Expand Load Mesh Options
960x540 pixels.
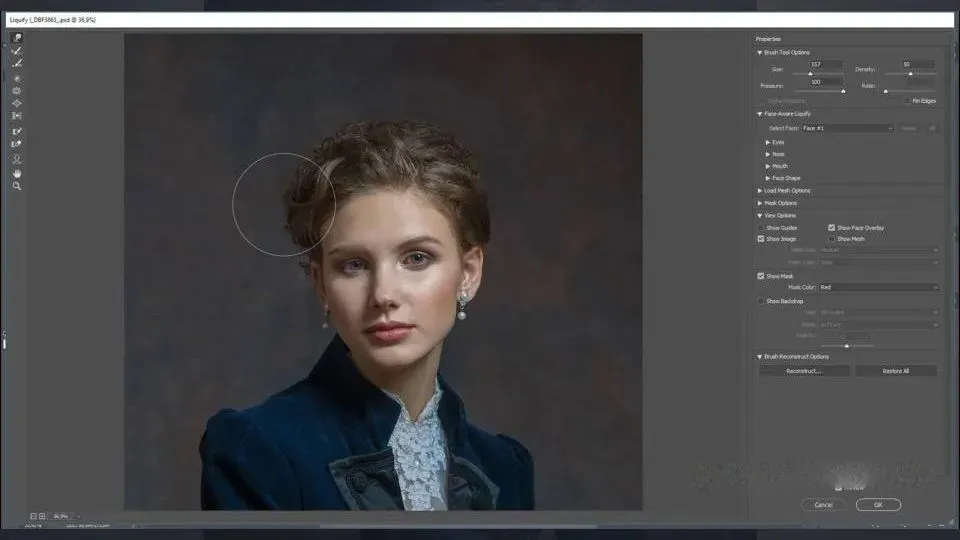[760, 190]
